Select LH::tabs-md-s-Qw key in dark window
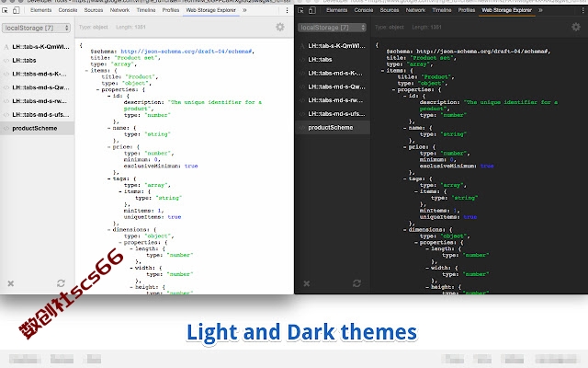 coord(333,86)
